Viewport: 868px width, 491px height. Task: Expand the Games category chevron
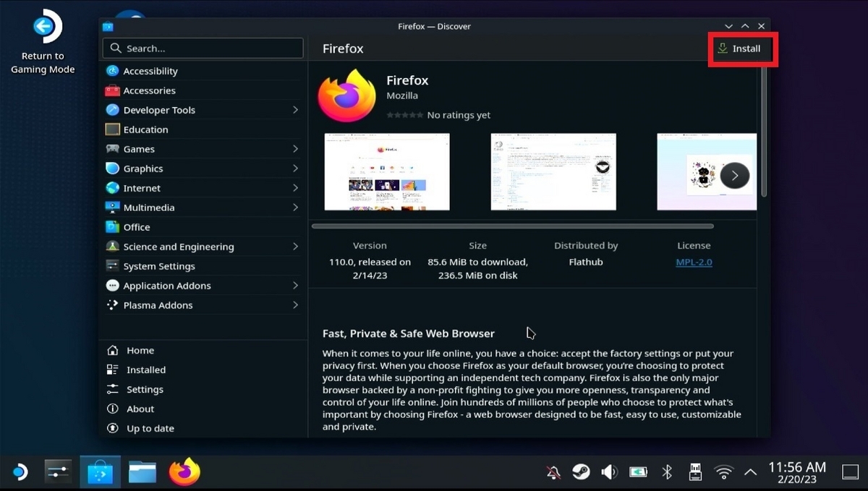tap(295, 149)
